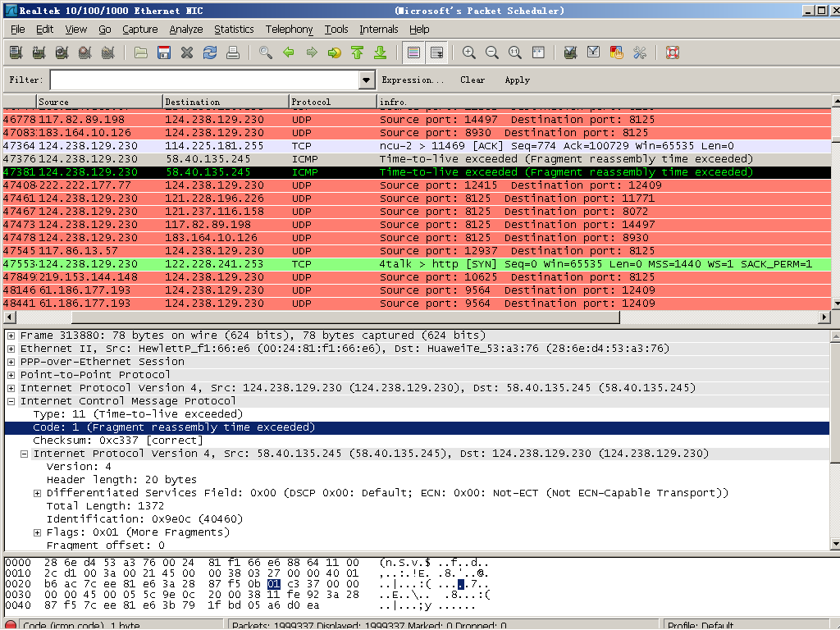Expand the outer IPv4 Src 124.238.129.230 node
Image resolution: width=840 pixels, height=630 pixels.
point(11,388)
